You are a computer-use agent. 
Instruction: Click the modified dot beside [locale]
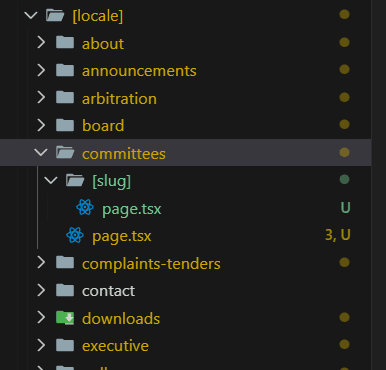pyautogui.click(x=344, y=14)
